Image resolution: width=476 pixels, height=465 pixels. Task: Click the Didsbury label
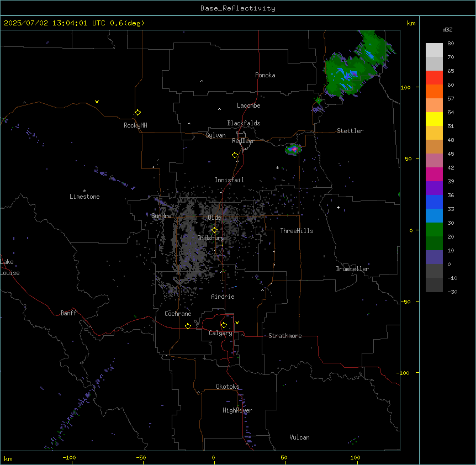pos(211,238)
